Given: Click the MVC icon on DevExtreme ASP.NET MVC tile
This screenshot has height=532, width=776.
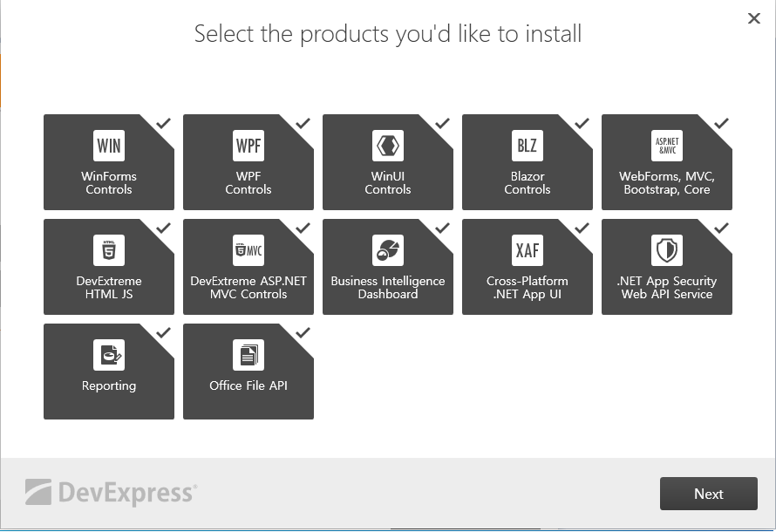Looking at the screenshot, I should pos(248,250).
